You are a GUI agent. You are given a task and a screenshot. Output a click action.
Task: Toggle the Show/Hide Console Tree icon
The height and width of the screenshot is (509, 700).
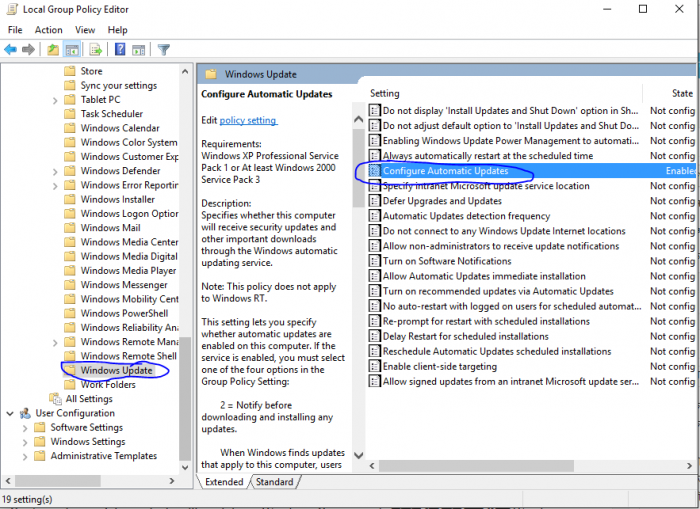coord(72,50)
